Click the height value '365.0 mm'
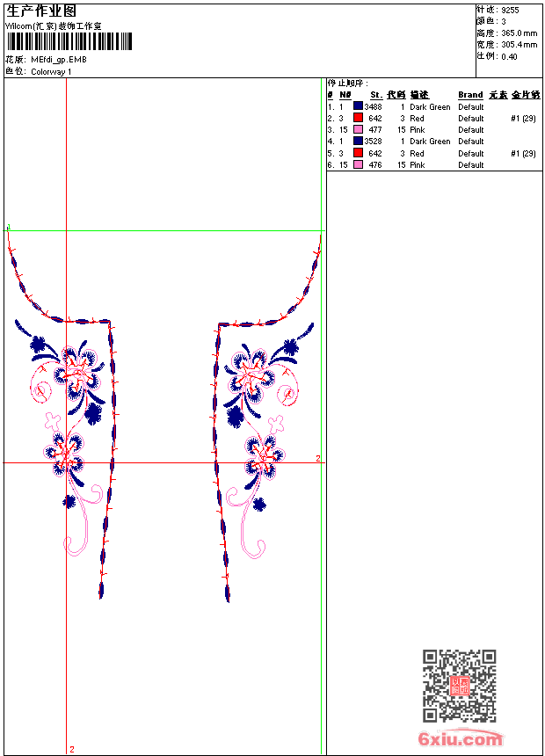 pos(519,33)
